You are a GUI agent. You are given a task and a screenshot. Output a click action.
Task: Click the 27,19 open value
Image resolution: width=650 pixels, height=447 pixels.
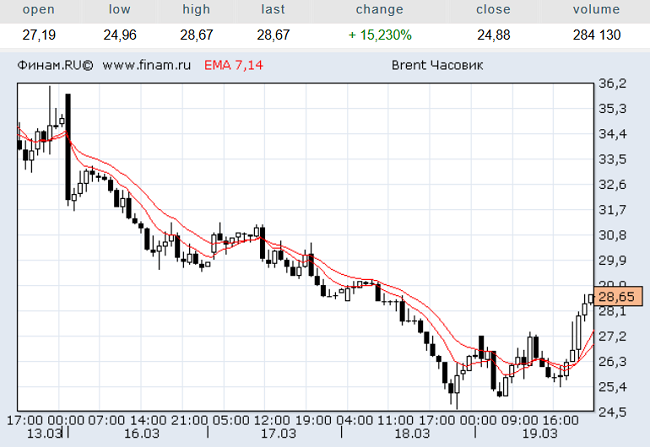pyautogui.click(x=38, y=34)
